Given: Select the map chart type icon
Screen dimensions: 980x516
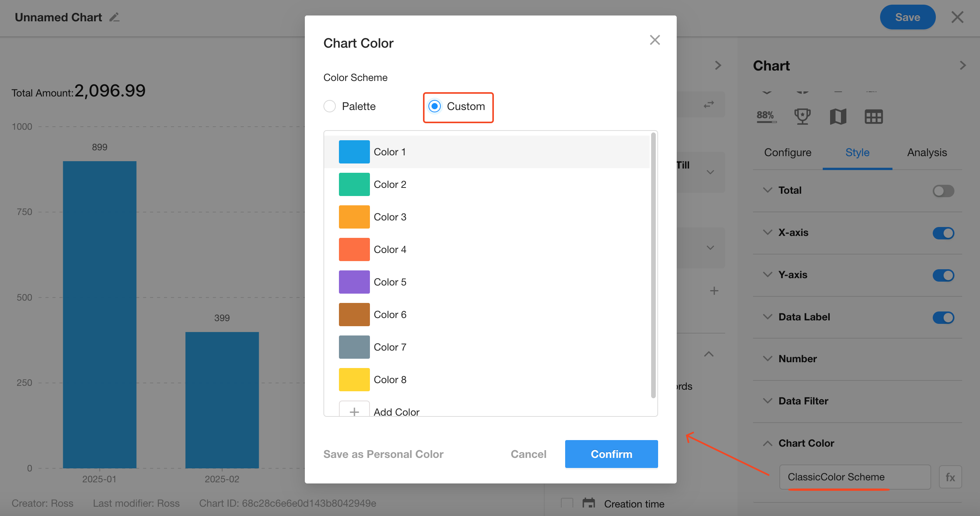Looking at the screenshot, I should [x=838, y=116].
